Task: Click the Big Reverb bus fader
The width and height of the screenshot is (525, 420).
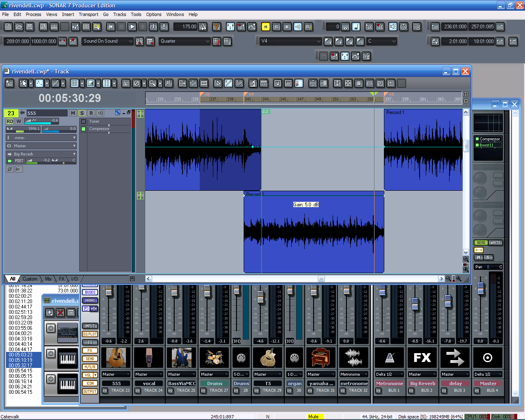Action: 415,304
